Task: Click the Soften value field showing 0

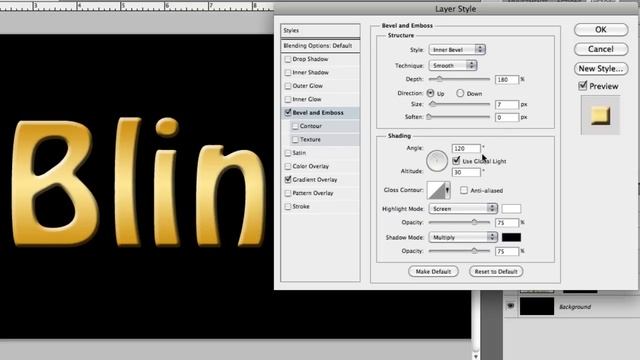Action: point(507,118)
